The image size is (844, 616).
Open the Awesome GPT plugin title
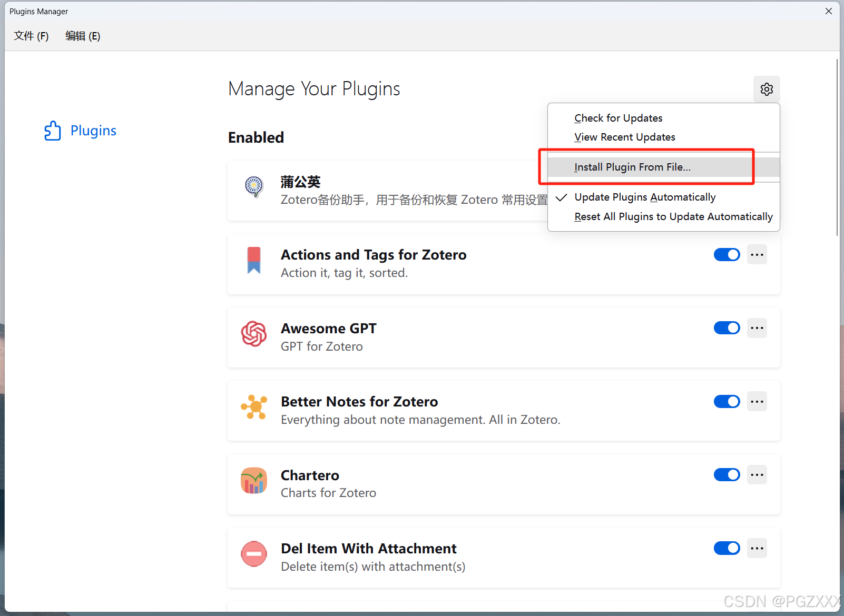tap(329, 328)
